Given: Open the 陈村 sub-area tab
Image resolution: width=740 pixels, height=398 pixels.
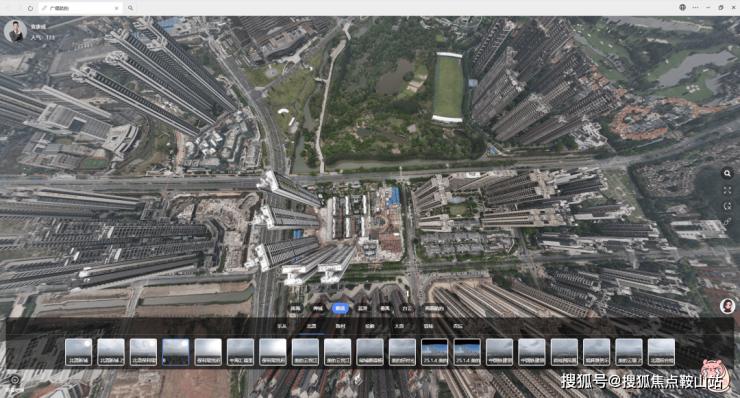Looking at the screenshot, I should point(340,326).
